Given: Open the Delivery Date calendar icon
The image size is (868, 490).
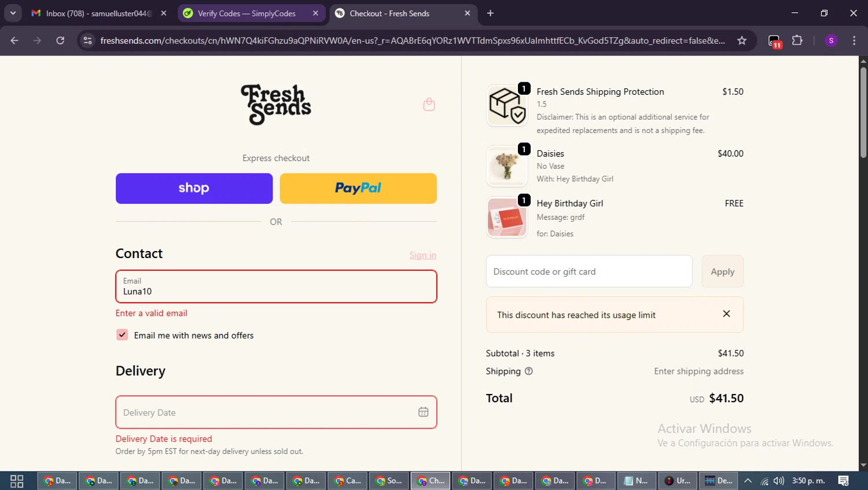Looking at the screenshot, I should [x=424, y=412].
